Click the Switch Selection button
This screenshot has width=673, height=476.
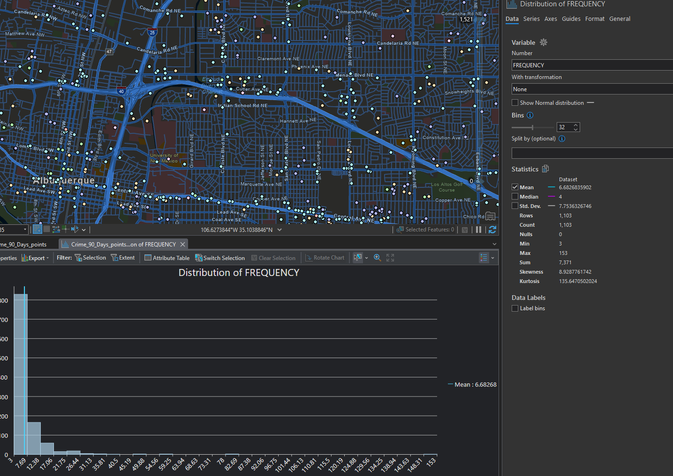(x=220, y=258)
